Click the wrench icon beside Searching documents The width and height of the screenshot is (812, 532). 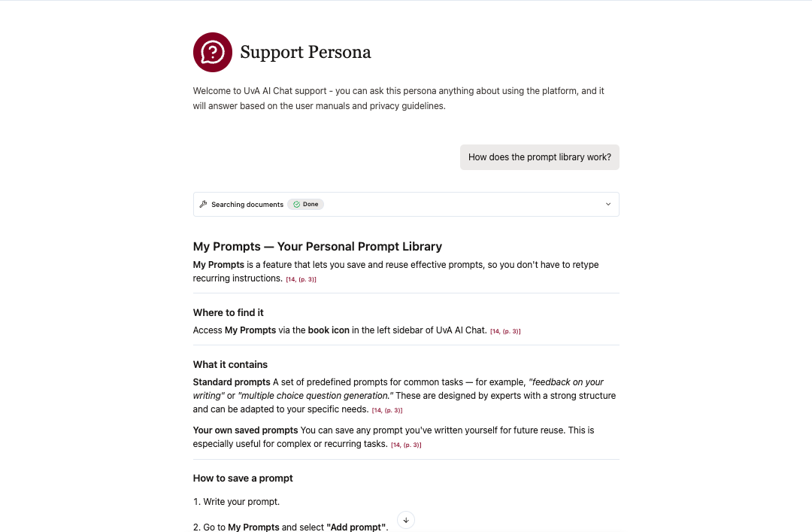(204, 204)
